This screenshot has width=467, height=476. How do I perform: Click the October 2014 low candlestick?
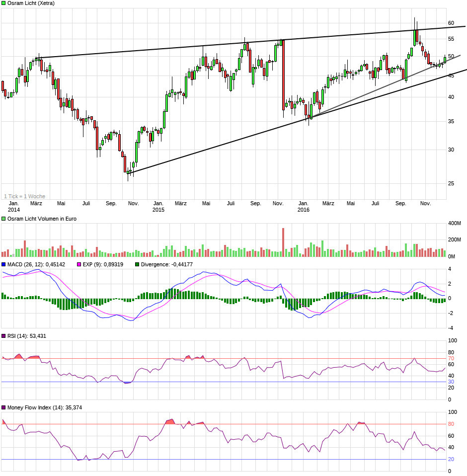[x=128, y=172]
